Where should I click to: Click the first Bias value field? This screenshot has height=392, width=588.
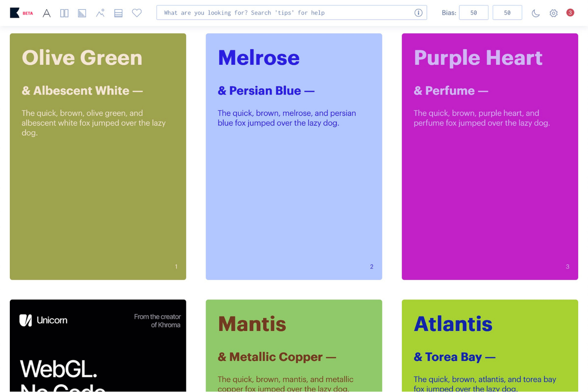[473, 13]
